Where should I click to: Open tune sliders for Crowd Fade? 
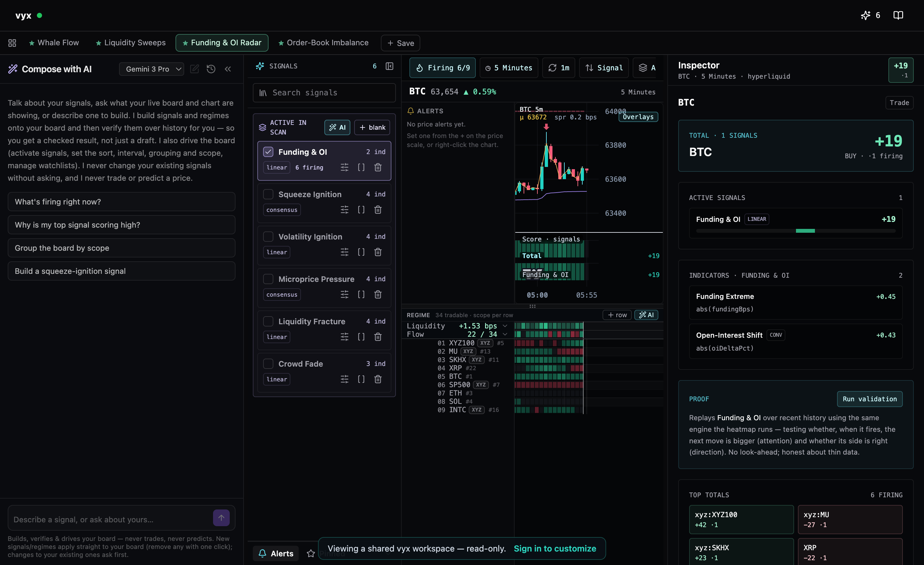point(345,379)
